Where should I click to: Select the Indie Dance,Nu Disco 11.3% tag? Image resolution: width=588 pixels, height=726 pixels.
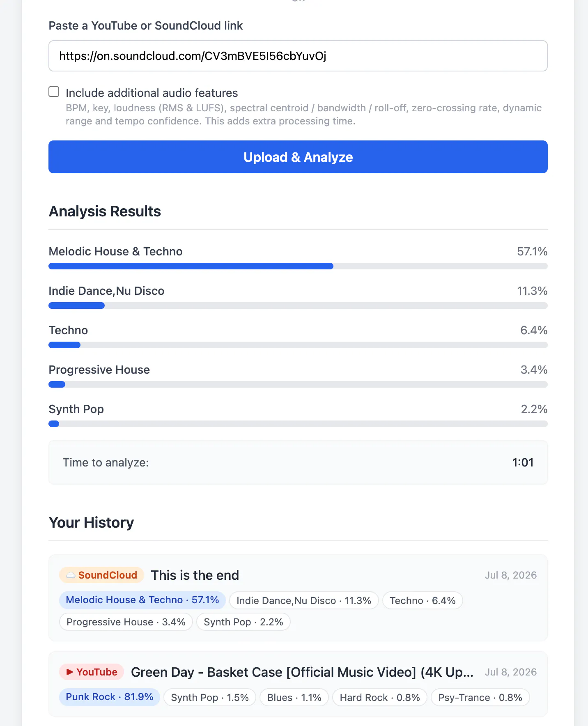[304, 600]
